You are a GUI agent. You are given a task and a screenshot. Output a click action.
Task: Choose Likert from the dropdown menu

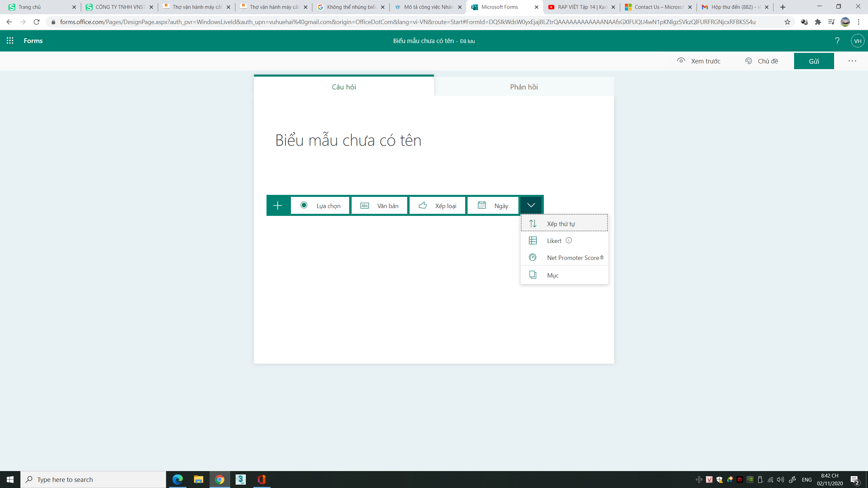point(554,241)
